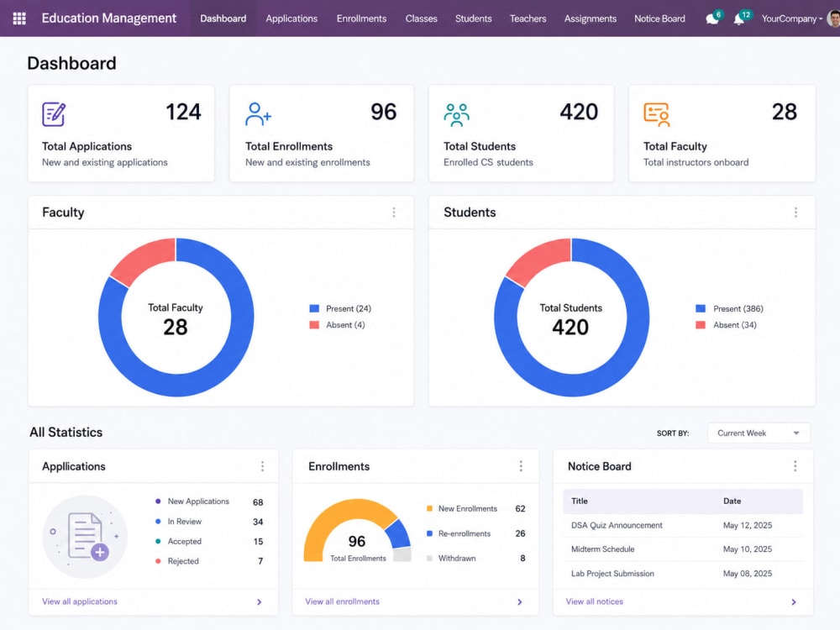Screen dimensions: 840x630
Task: Click the Title column header
Action: click(580, 501)
